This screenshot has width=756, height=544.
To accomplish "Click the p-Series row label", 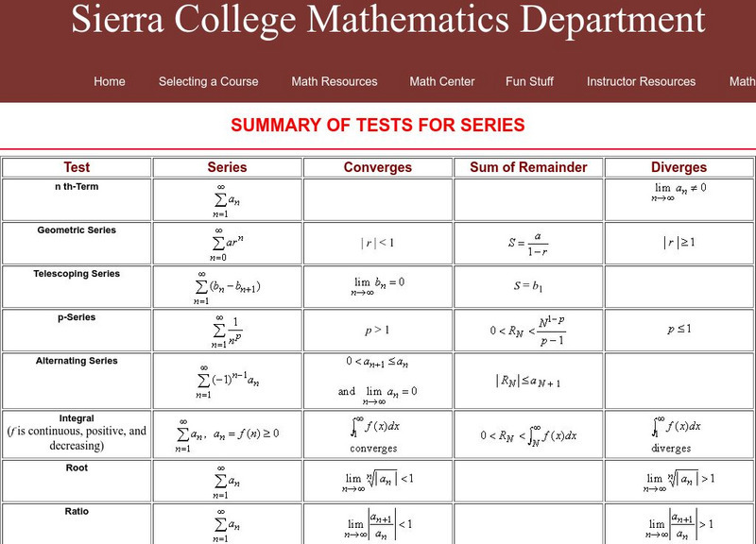I will (77, 316).
